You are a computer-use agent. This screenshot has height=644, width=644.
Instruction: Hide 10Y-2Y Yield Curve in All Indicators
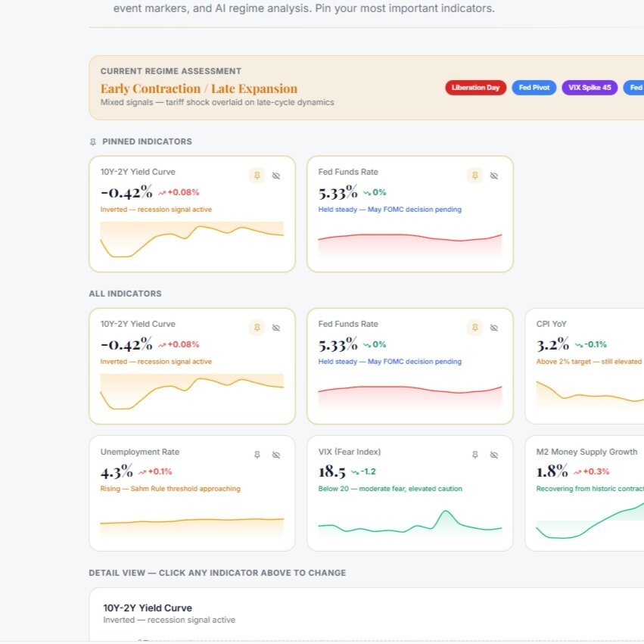pyautogui.click(x=276, y=328)
